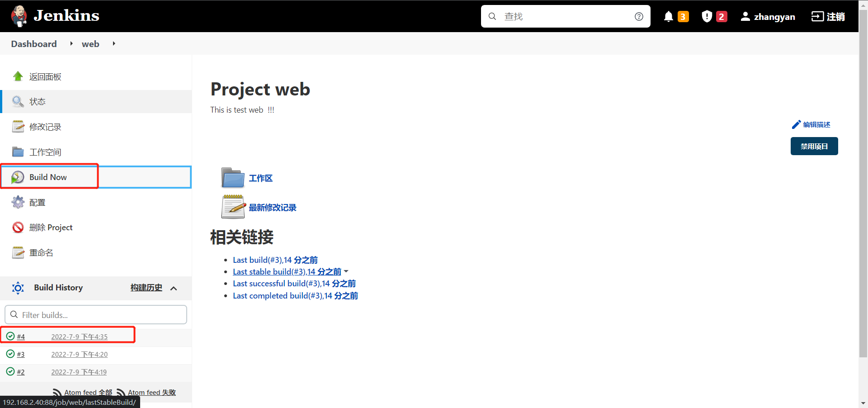Open the security warnings shield icon
Viewport: 868px width, 408px height.
tap(707, 17)
